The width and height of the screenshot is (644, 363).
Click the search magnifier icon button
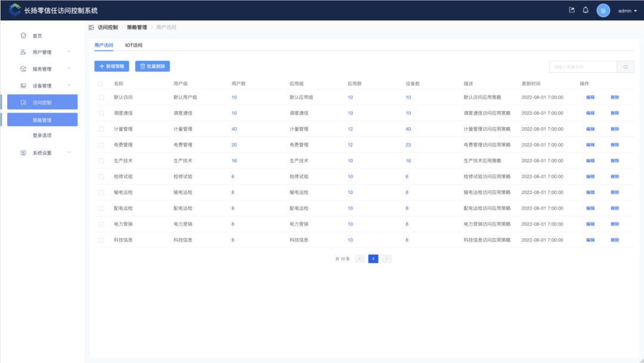point(626,67)
